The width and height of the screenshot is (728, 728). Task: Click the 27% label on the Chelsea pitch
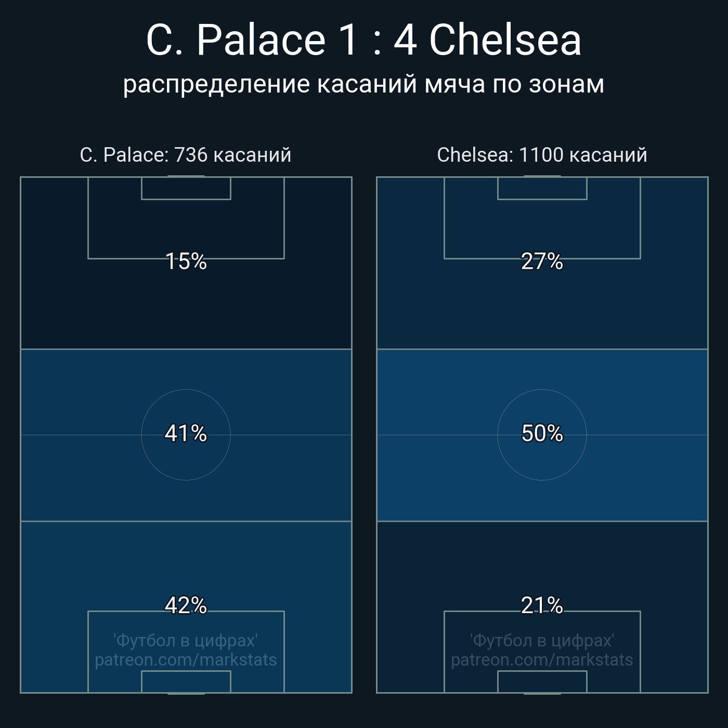[x=542, y=262]
